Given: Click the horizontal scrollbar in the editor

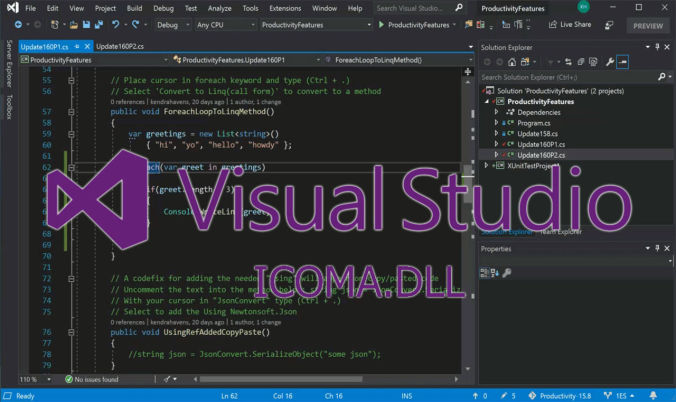Looking at the screenshot, I should [x=281, y=380].
